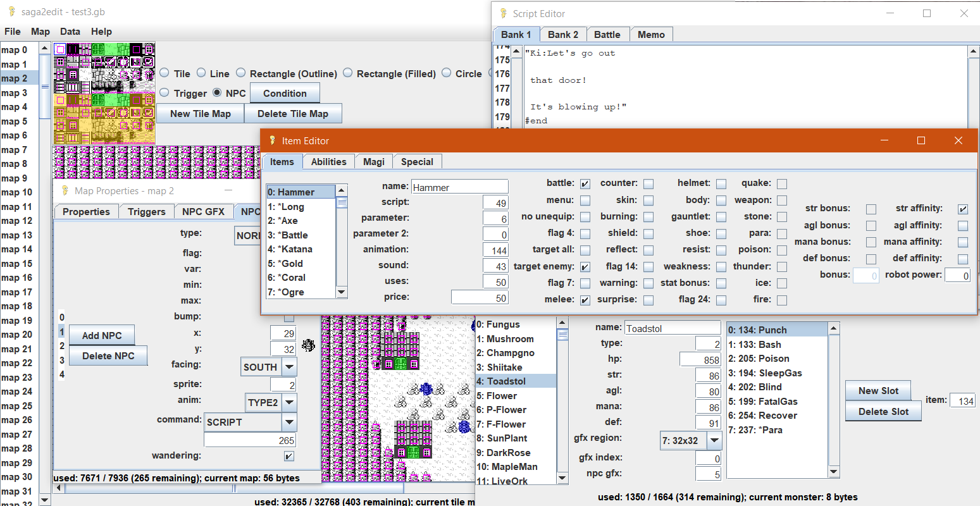Click the Item Editor title icon
The image size is (980, 506).
pyautogui.click(x=273, y=140)
